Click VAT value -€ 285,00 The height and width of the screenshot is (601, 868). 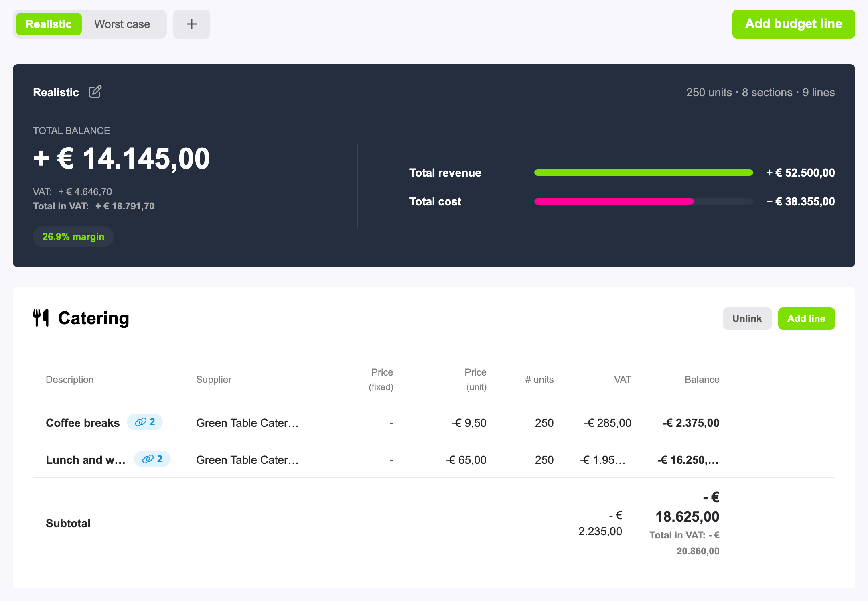[x=608, y=423]
